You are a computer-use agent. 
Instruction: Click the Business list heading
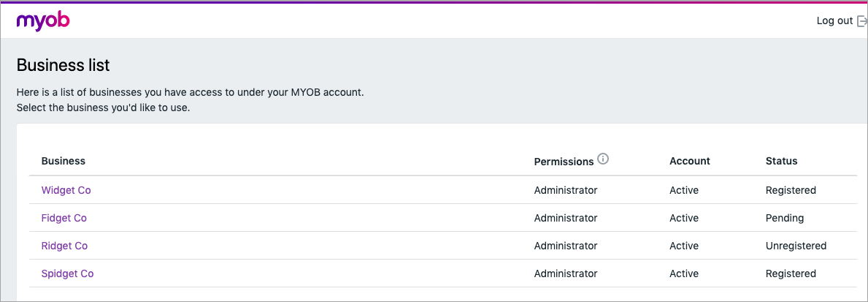[x=63, y=65]
